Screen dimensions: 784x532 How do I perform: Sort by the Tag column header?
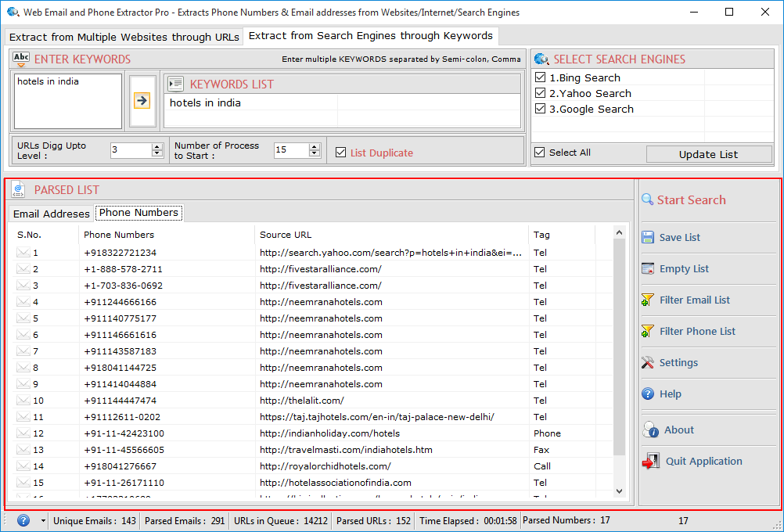(562, 235)
